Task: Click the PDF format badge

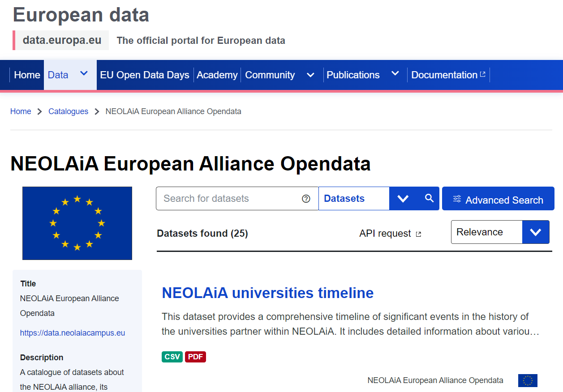Action: pyautogui.click(x=195, y=357)
